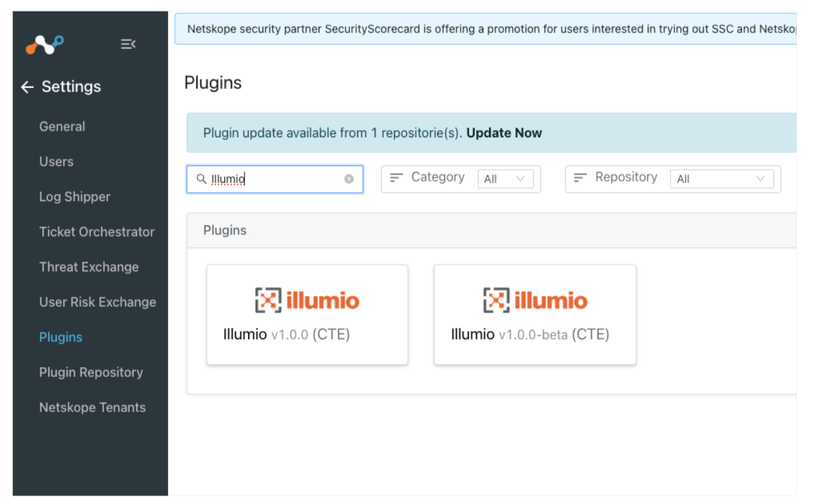Click the Netskope logo icon
Viewport: 821px width, 504px height.
45,45
